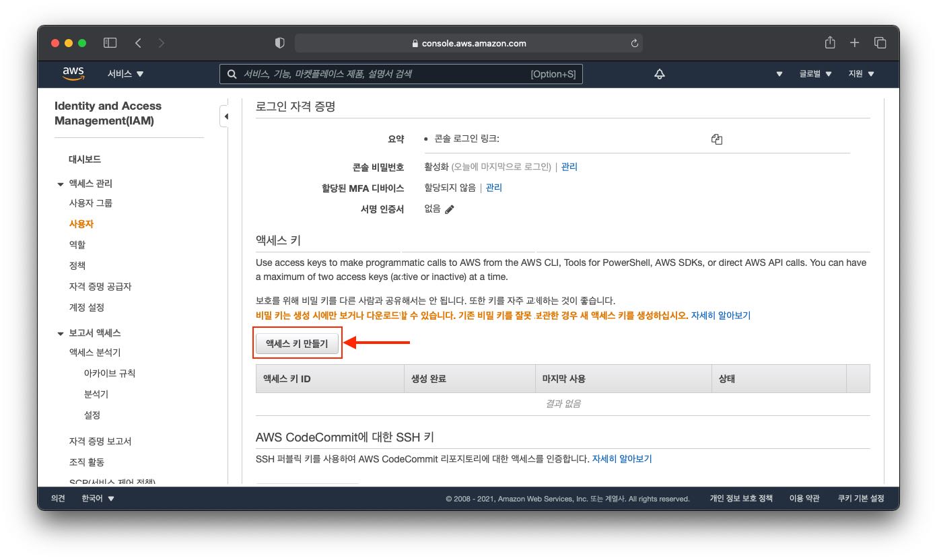The height and width of the screenshot is (560, 937).
Task: Sort by 생성 완료 column header
Action: click(x=469, y=379)
